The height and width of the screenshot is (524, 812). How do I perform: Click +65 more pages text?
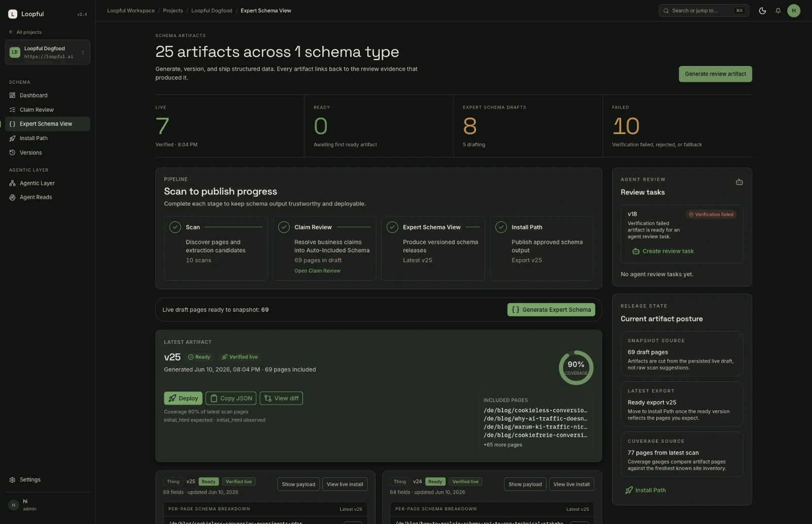tap(502, 445)
